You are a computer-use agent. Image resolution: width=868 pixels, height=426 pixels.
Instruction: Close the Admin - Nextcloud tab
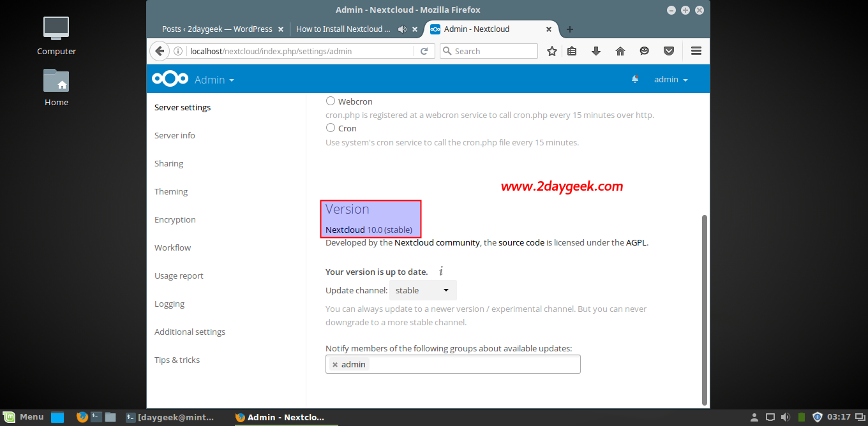(x=549, y=29)
